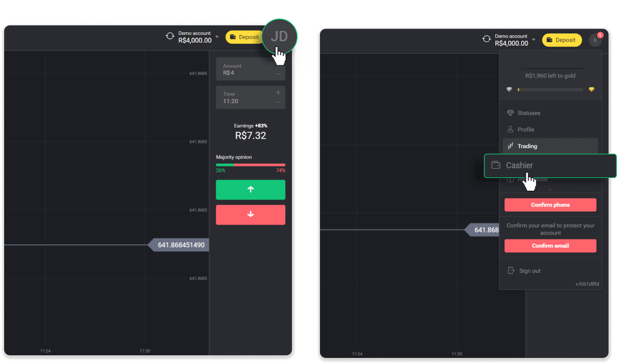Increase Time using the plus button

[x=278, y=93]
